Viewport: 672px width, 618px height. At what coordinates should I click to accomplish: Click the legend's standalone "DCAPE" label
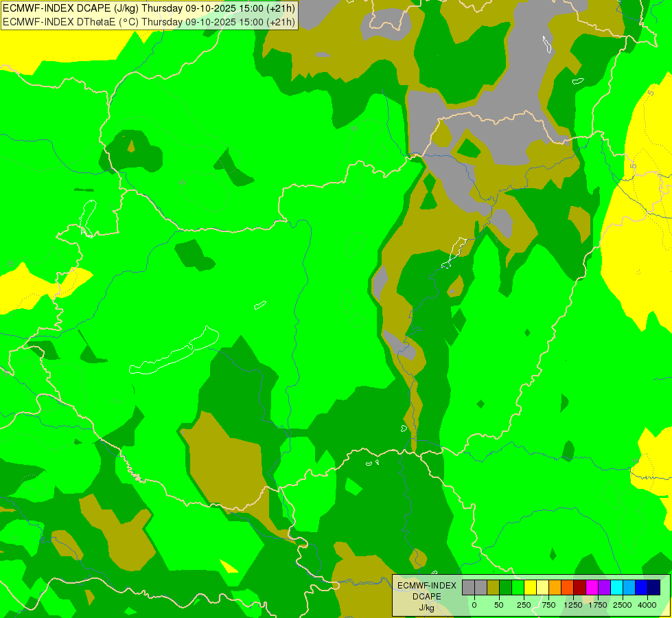coord(427,597)
